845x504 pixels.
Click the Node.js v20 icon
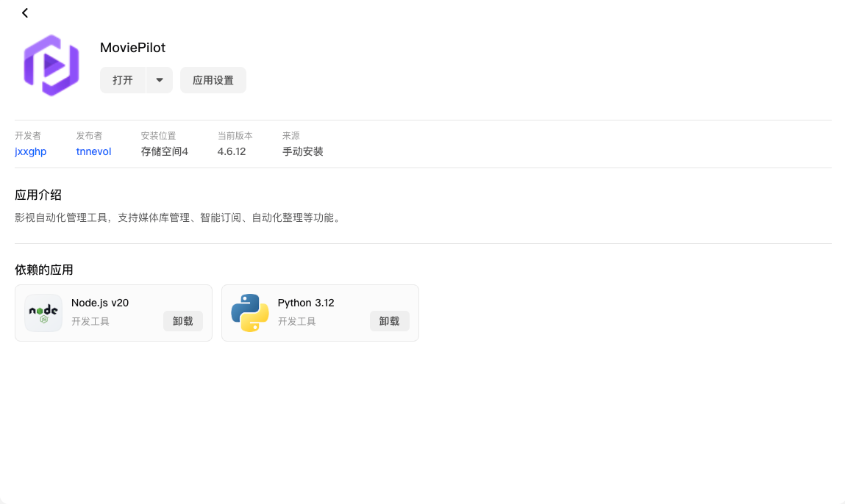(x=43, y=313)
